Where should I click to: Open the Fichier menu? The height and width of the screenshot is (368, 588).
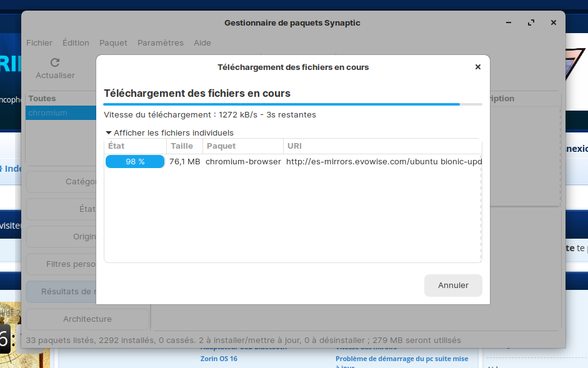(39, 43)
